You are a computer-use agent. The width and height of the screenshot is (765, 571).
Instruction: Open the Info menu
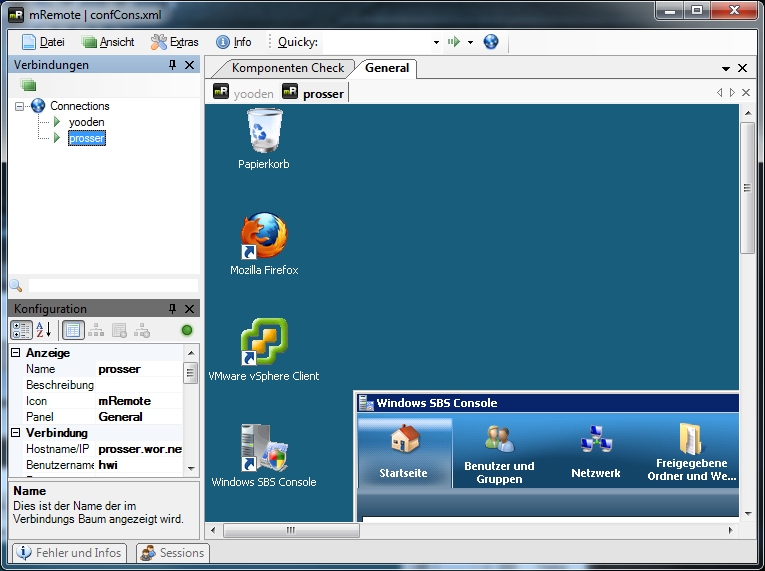[x=234, y=42]
